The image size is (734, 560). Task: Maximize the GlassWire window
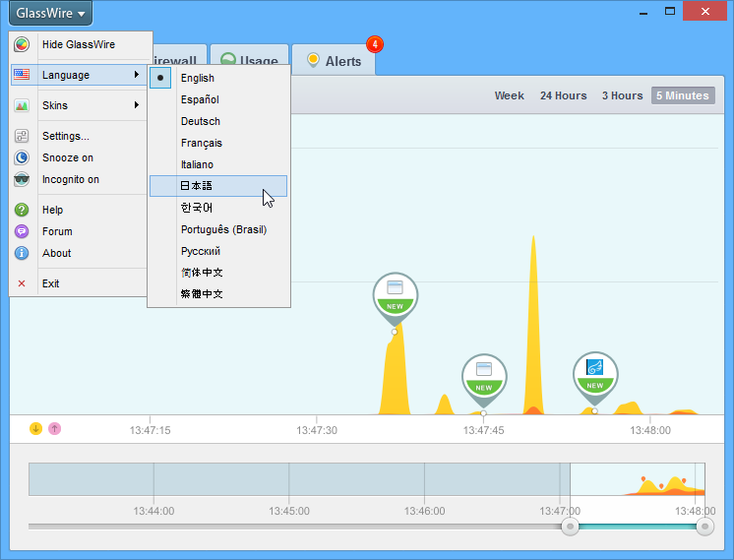[670, 11]
